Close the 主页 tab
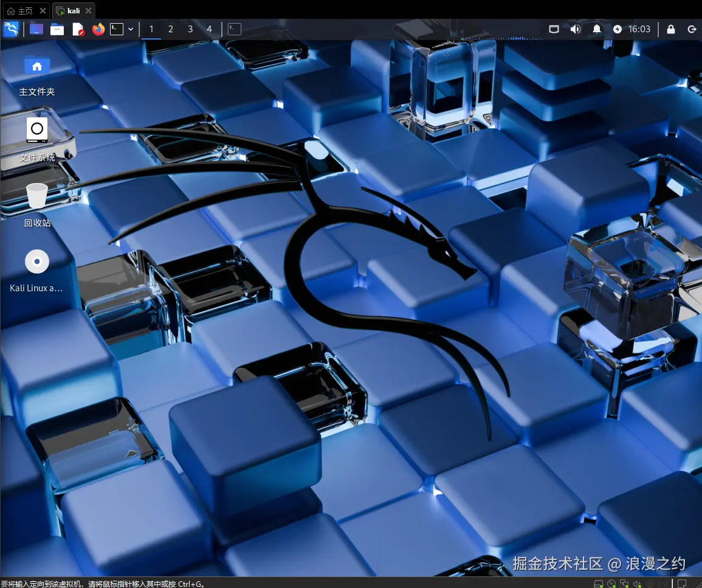Screen dimensions: 702x588 click(x=43, y=11)
